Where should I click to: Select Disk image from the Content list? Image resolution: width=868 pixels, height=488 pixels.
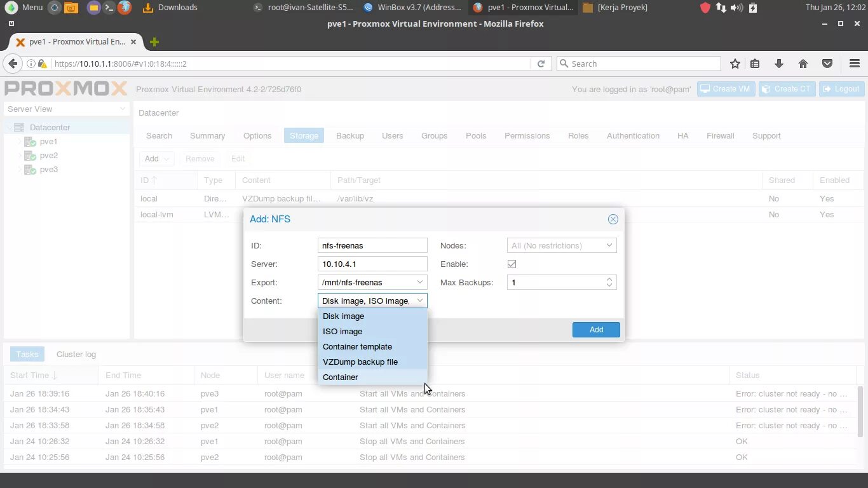343,316
